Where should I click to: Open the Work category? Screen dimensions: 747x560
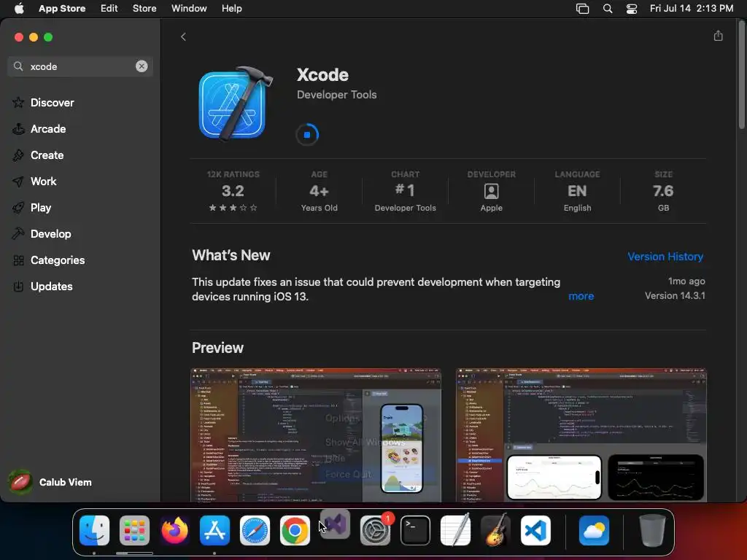tap(43, 181)
